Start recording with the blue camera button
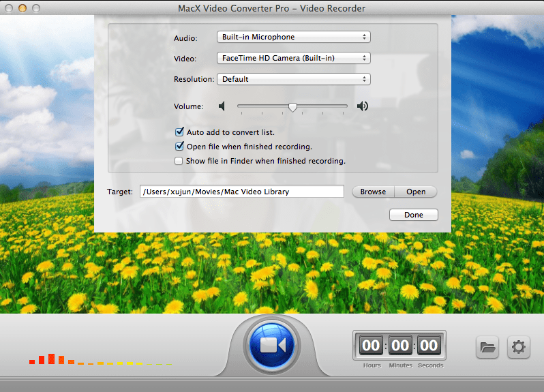The height and width of the screenshot is (392, 544). pyautogui.click(x=271, y=346)
